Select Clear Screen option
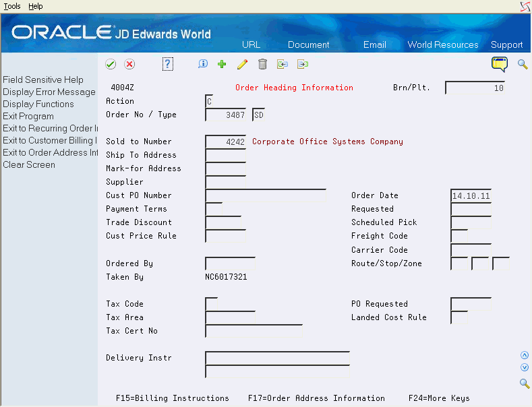The width and height of the screenshot is (532, 407). tap(29, 165)
